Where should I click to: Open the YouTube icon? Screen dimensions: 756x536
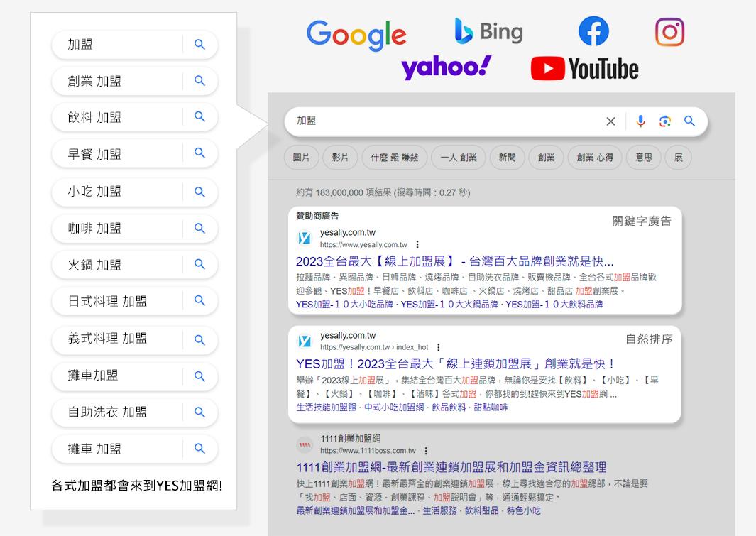(584, 69)
